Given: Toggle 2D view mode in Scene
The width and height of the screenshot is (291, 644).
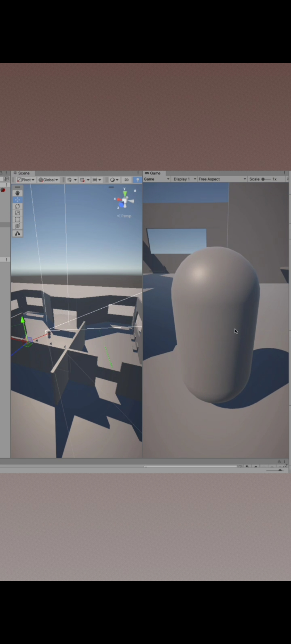Looking at the screenshot, I should [x=126, y=180].
